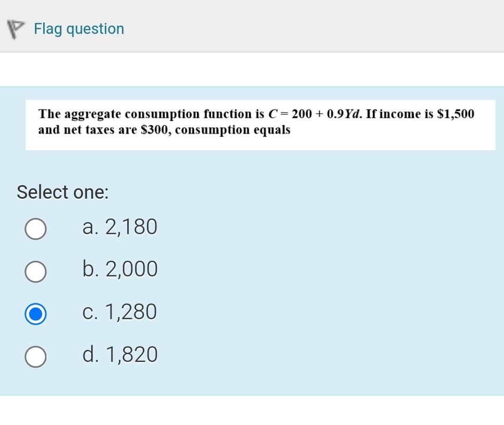Click the answer text c. 1,280
This screenshot has height=425, width=504.
point(120,312)
